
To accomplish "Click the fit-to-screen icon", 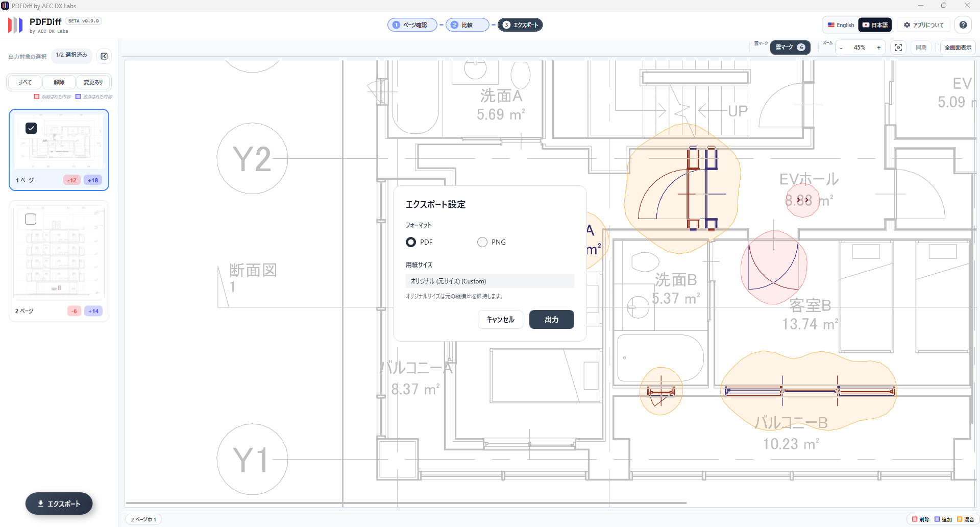I will (x=898, y=47).
